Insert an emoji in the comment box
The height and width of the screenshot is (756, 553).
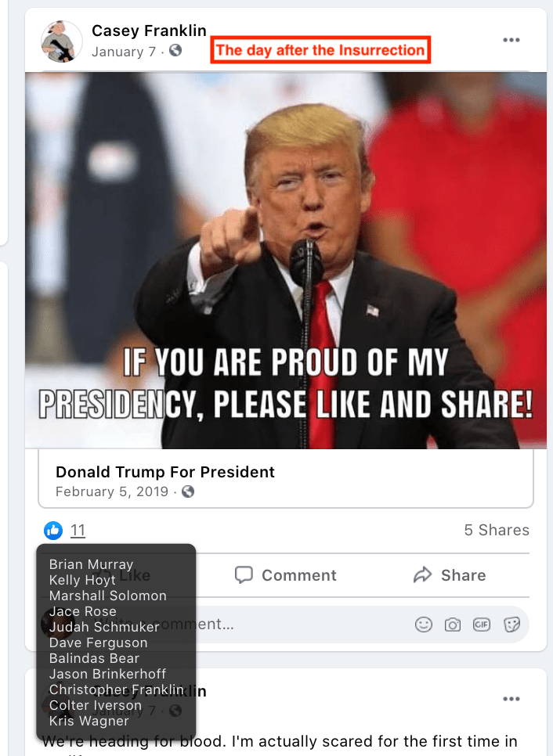tap(423, 625)
